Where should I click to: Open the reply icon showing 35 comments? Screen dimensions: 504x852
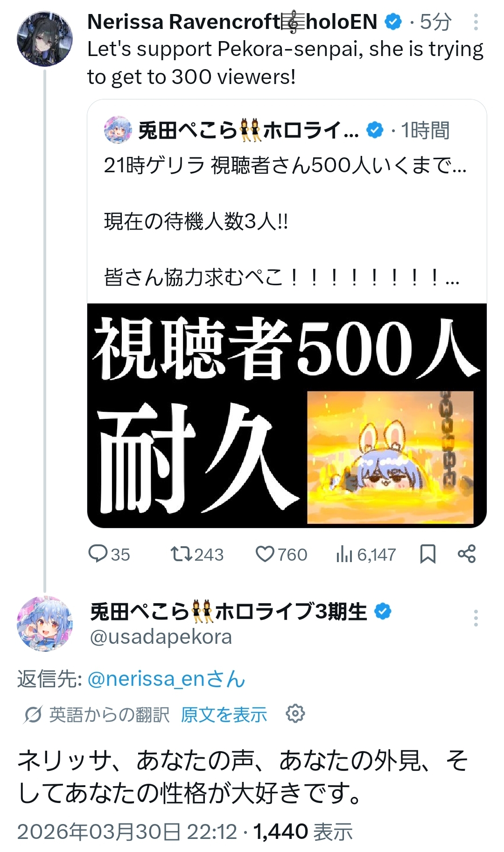pos(98,554)
